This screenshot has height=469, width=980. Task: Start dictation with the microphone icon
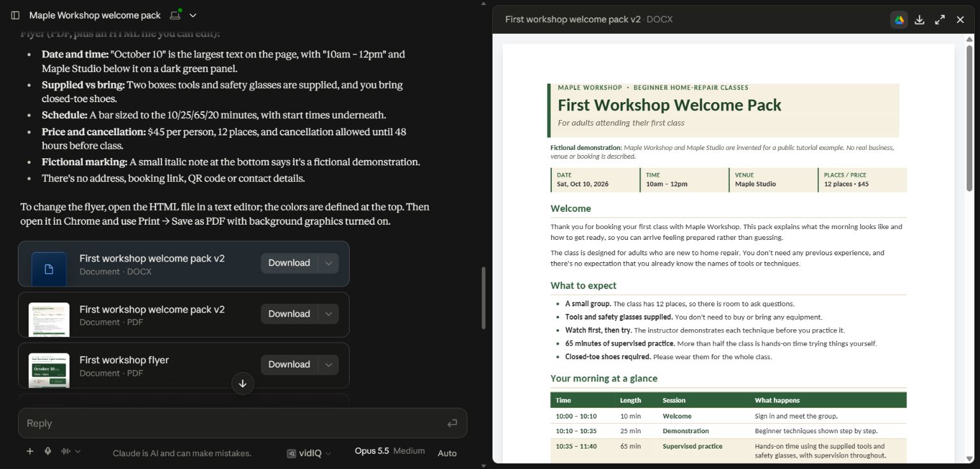pos(48,451)
